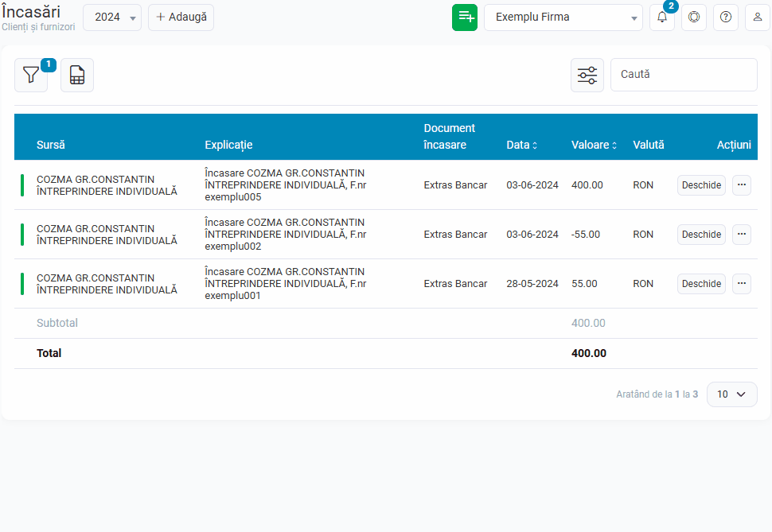Open notifications bell icon
Screen dimensions: 772x532
click(x=662, y=17)
